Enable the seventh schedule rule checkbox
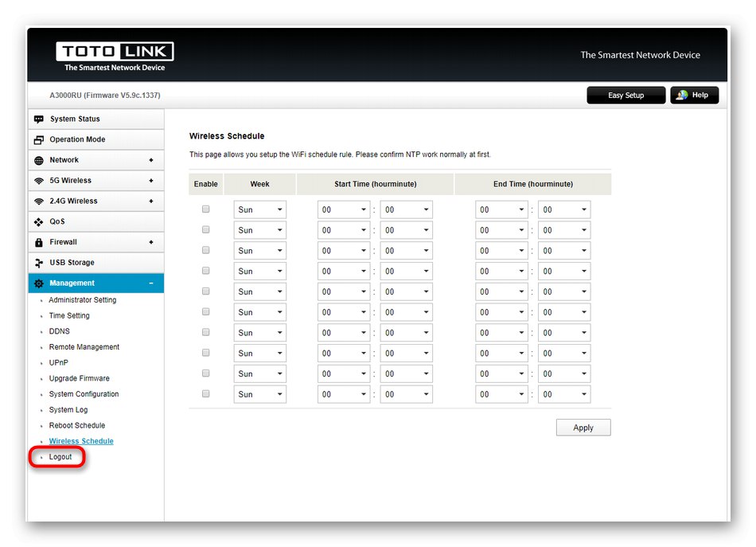This screenshot has width=756, height=547. click(x=206, y=332)
